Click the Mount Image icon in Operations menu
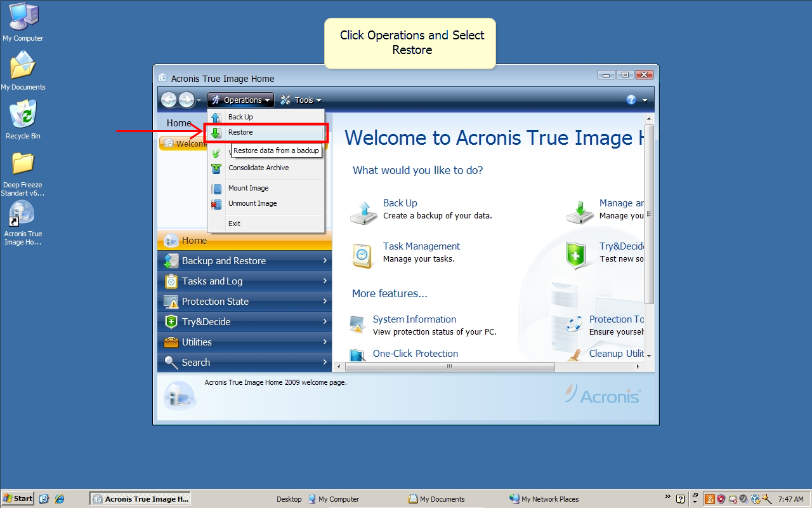 tap(216, 187)
